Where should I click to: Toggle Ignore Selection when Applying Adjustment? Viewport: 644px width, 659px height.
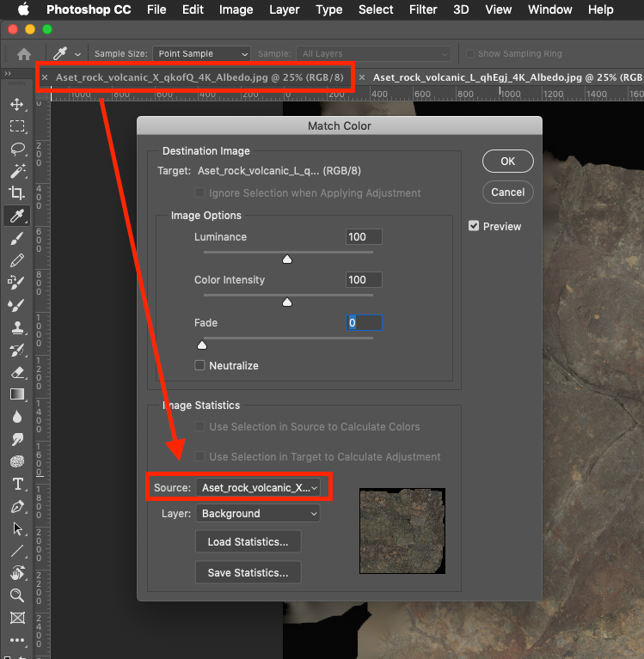(199, 193)
